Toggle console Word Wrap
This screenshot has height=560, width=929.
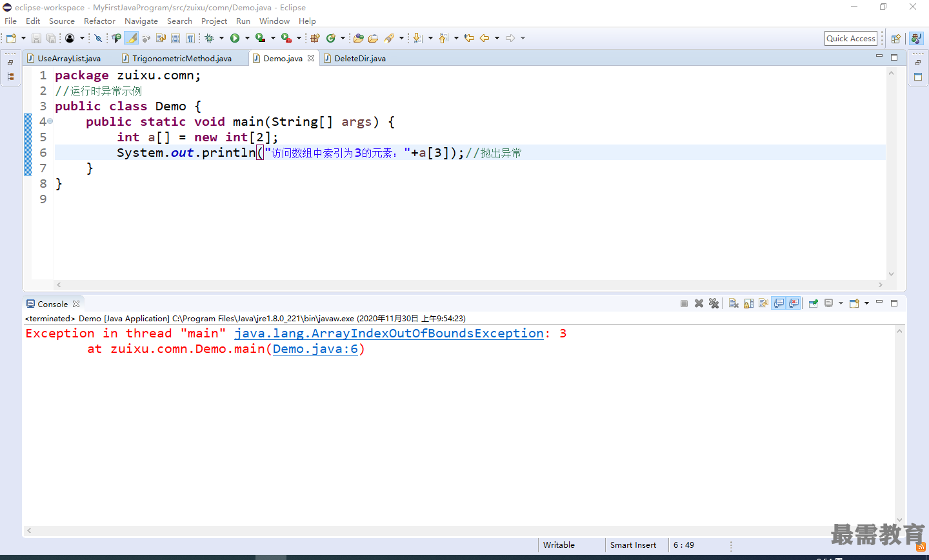point(764,303)
